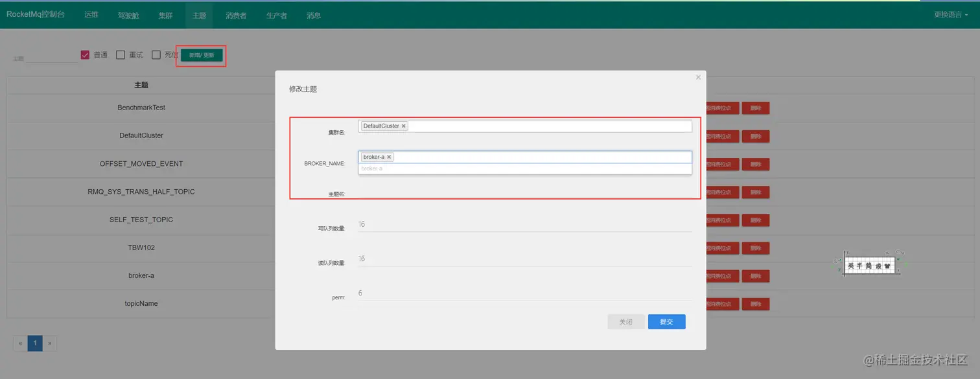Click 删除 in the broker-a table row

pos(756,276)
